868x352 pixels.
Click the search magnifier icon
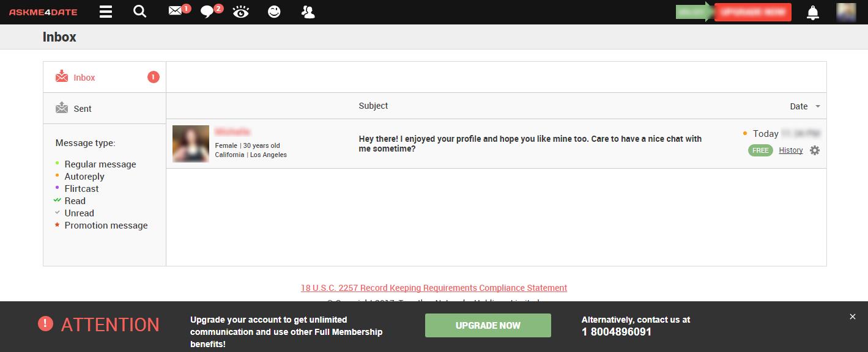point(140,12)
